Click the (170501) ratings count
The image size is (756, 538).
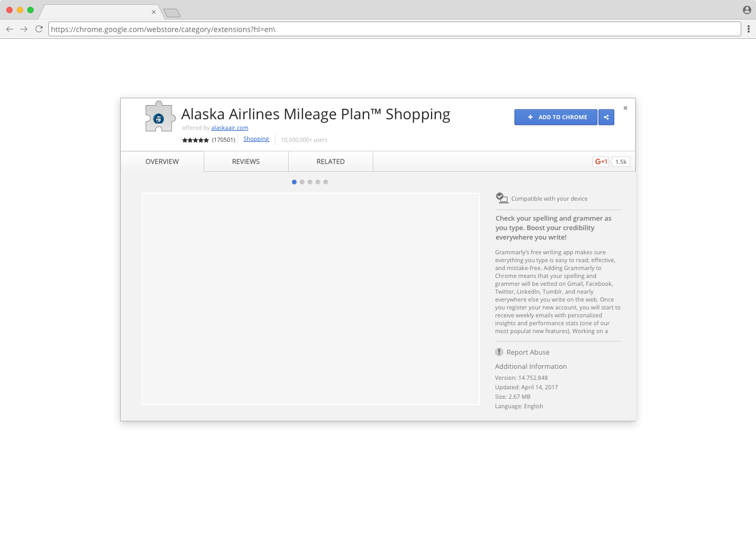point(224,140)
